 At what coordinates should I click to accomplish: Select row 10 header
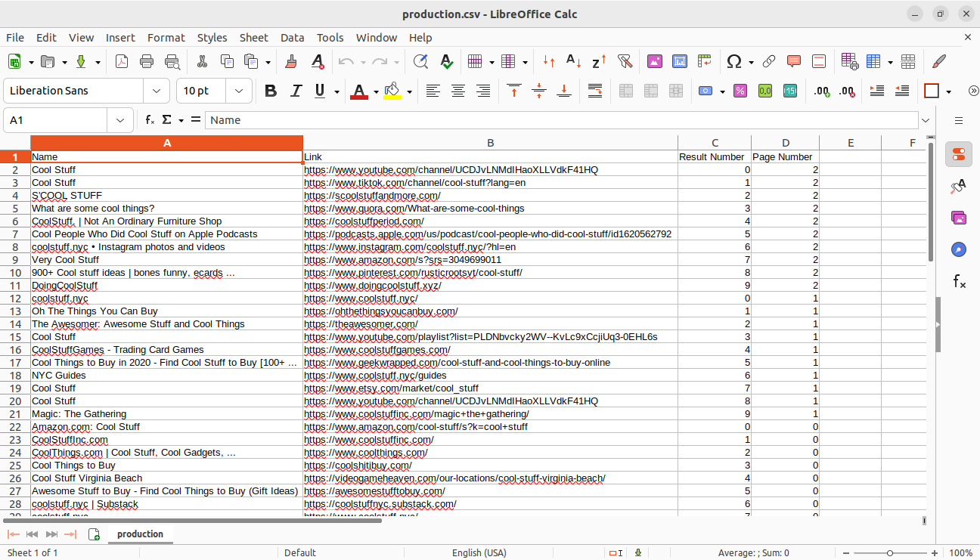coord(15,272)
